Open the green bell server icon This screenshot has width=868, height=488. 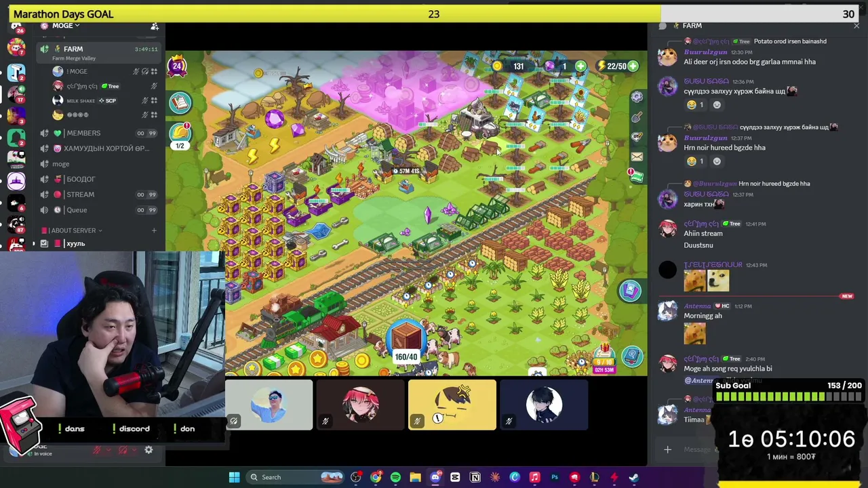(16, 137)
